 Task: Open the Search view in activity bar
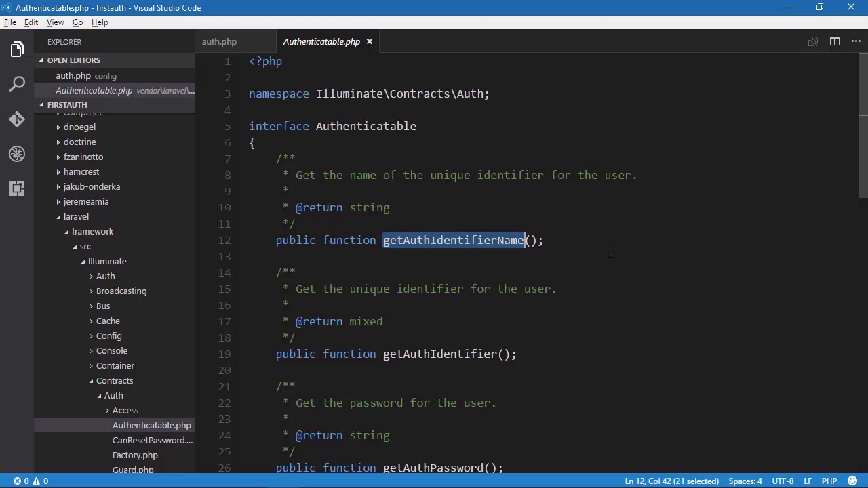17,84
